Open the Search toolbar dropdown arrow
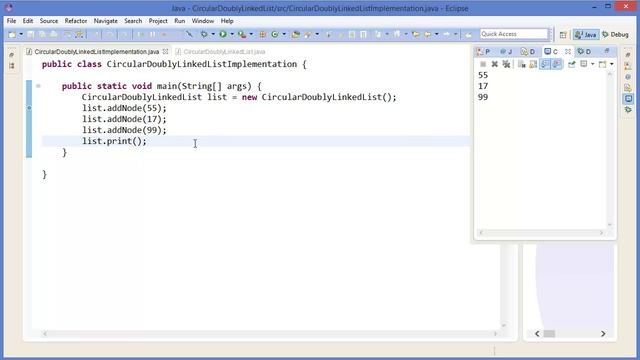 317,35
